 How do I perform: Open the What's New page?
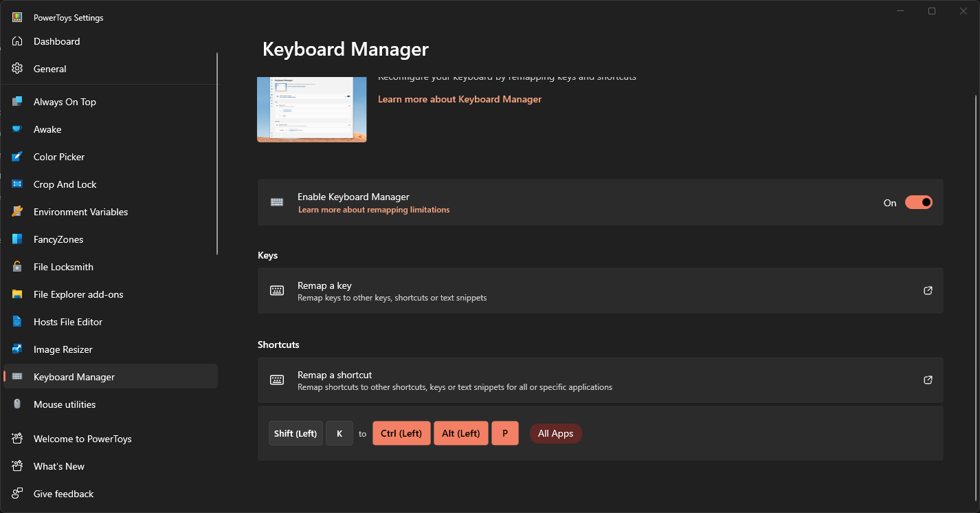click(x=111, y=466)
